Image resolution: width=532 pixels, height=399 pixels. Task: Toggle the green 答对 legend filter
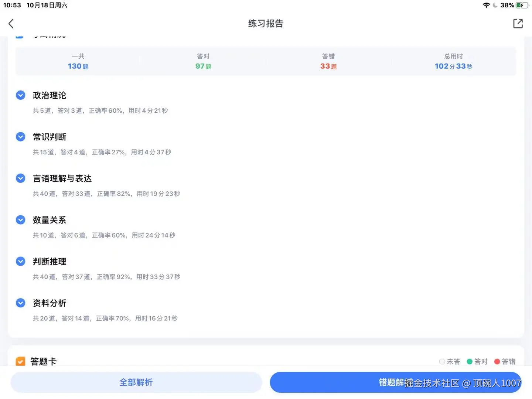pyautogui.click(x=469, y=361)
